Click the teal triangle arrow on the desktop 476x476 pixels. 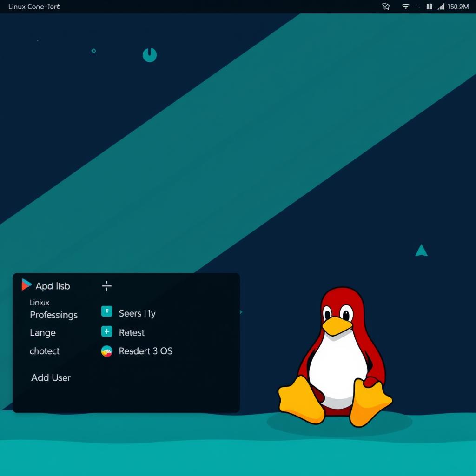click(421, 251)
